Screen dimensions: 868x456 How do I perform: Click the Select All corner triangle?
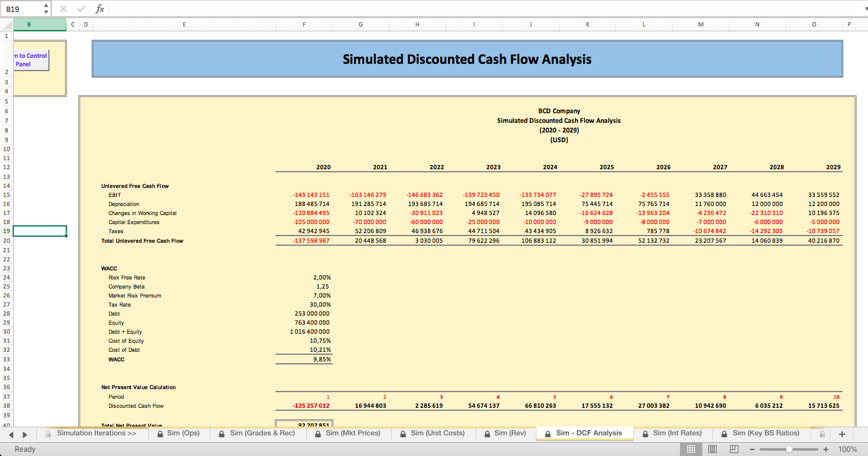7,25
